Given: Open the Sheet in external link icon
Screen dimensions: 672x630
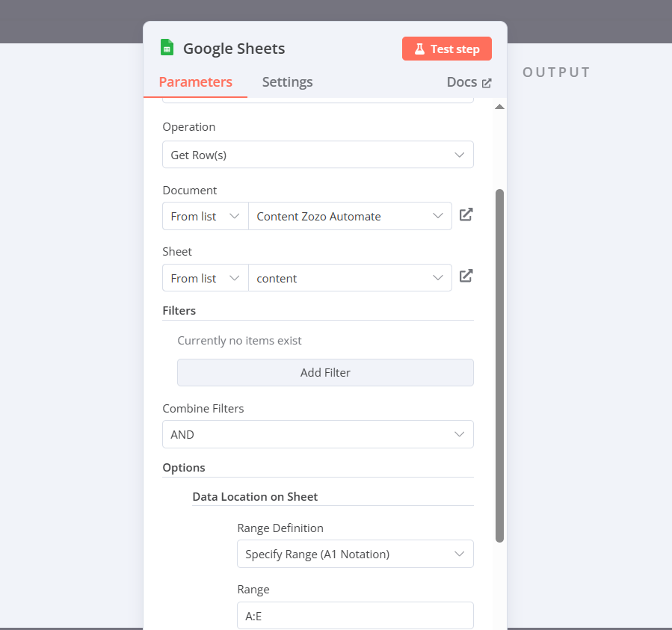Looking at the screenshot, I should coord(466,276).
